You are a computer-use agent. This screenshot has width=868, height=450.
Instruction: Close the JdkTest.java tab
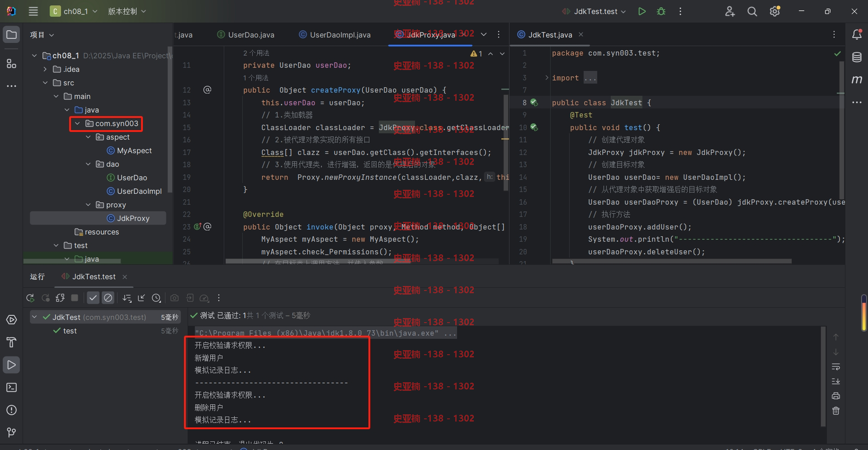[581, 34]
